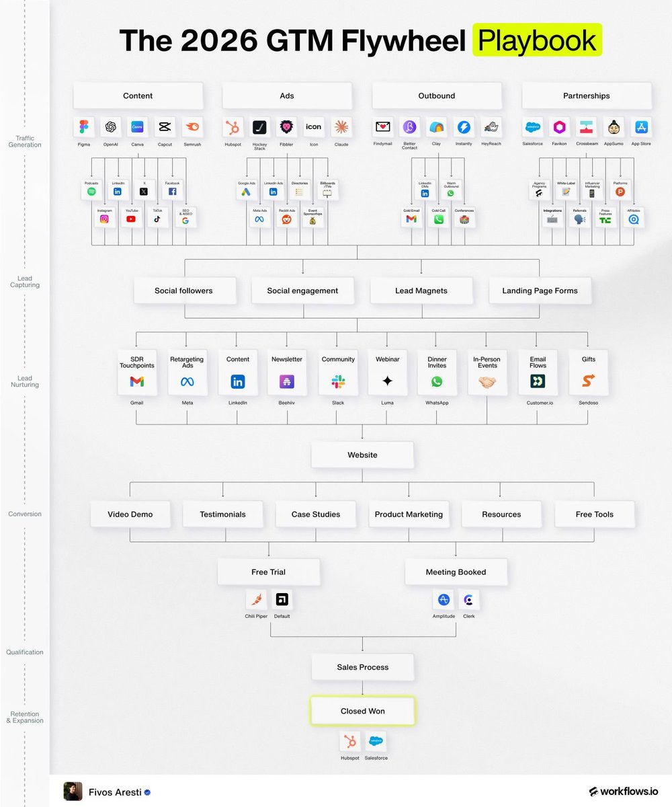Click the Case Studies box
The width and height of the screenshot is (672, 807).
[x=316, y=514]
